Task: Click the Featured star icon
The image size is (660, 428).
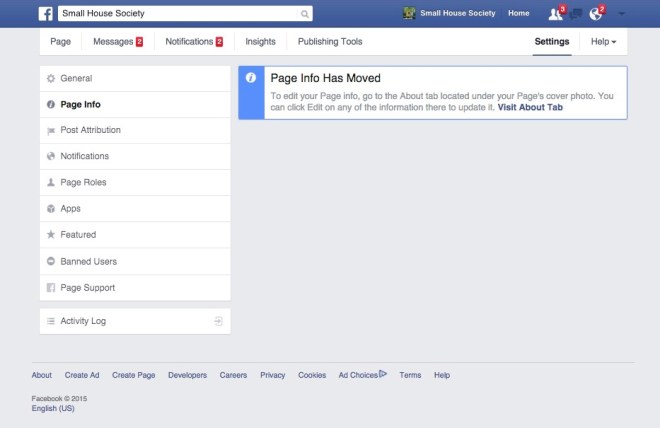Action: click(x=51, y=234)
